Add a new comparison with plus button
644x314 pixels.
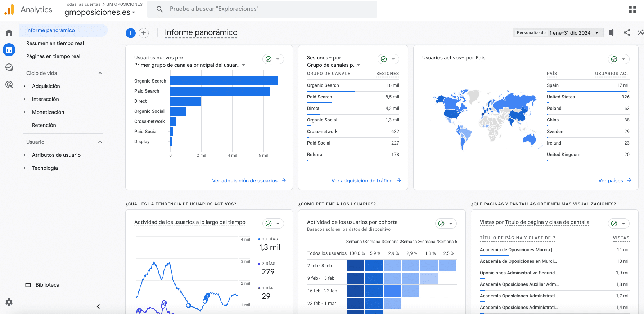point(144,33)
